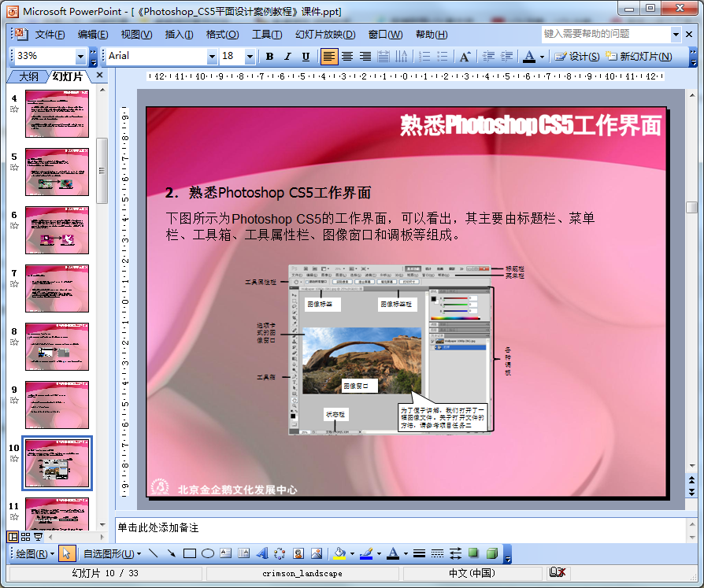The width and height of the screenshot is (704, 588).
Task: Open 格式 Format menu
Action: (x=222, y=35)
